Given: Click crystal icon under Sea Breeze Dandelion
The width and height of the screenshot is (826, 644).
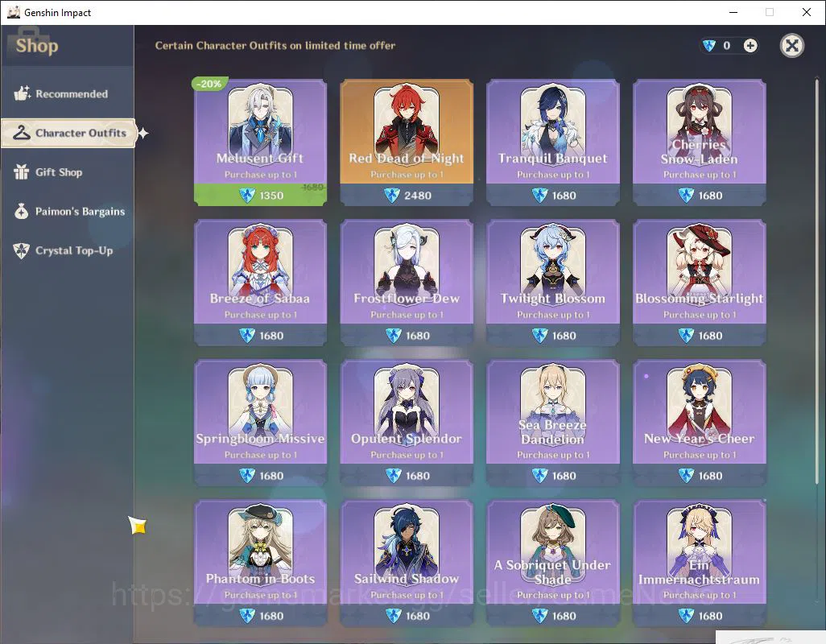Looking at the screenshot, I should [539, 476].
